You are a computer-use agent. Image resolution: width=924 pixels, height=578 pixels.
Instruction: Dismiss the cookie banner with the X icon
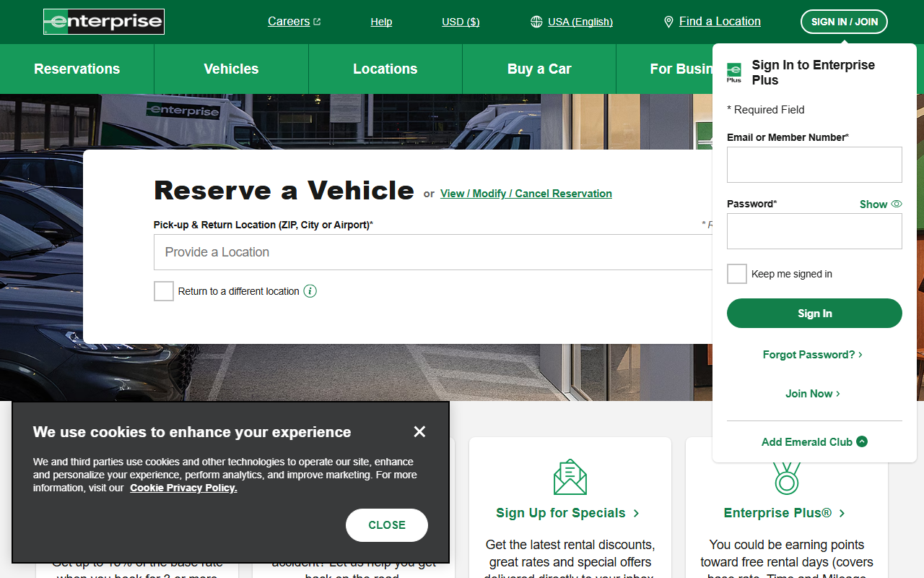point(419,431)
